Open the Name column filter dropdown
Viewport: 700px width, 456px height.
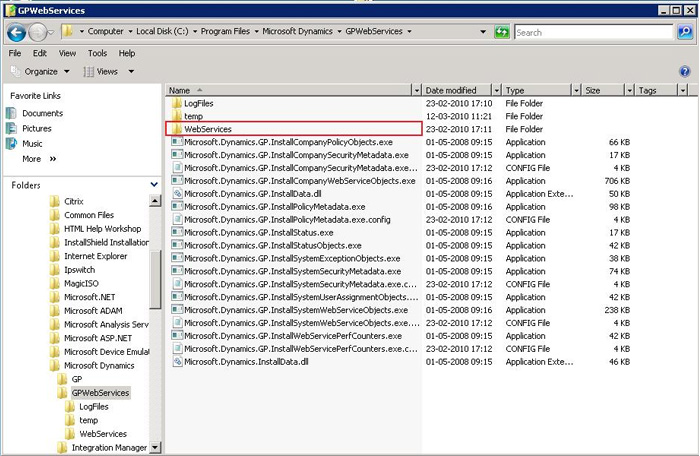click(416, 90)
